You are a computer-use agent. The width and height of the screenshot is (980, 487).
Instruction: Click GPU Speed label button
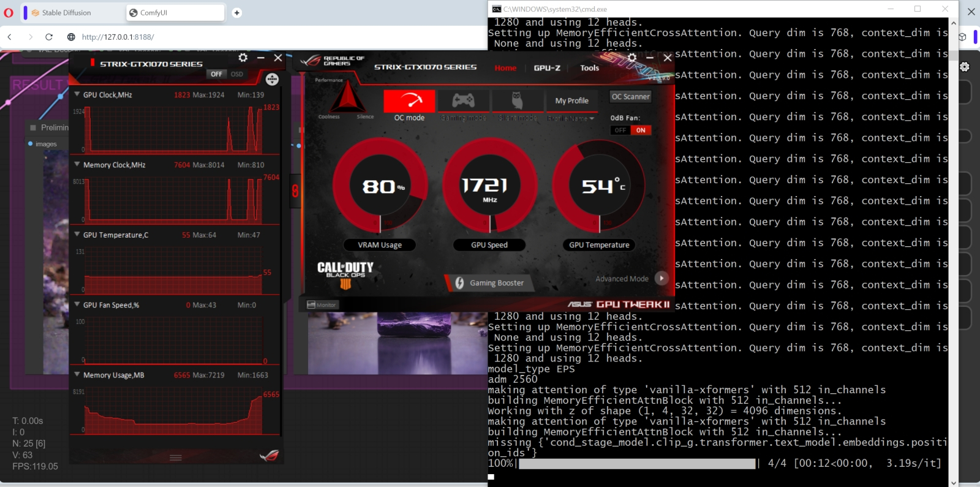[489, 245]
